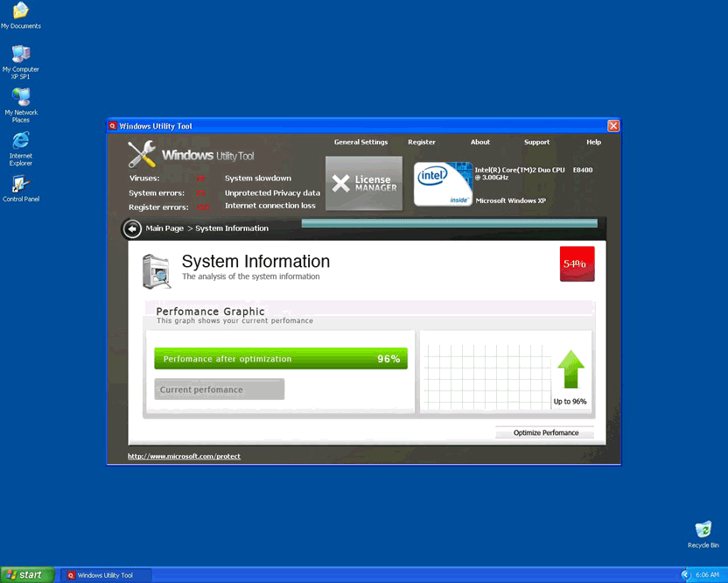Open Internet Explorer from the desktop
Viewport: 728px width, 583px height.
[x=21, y=144]
